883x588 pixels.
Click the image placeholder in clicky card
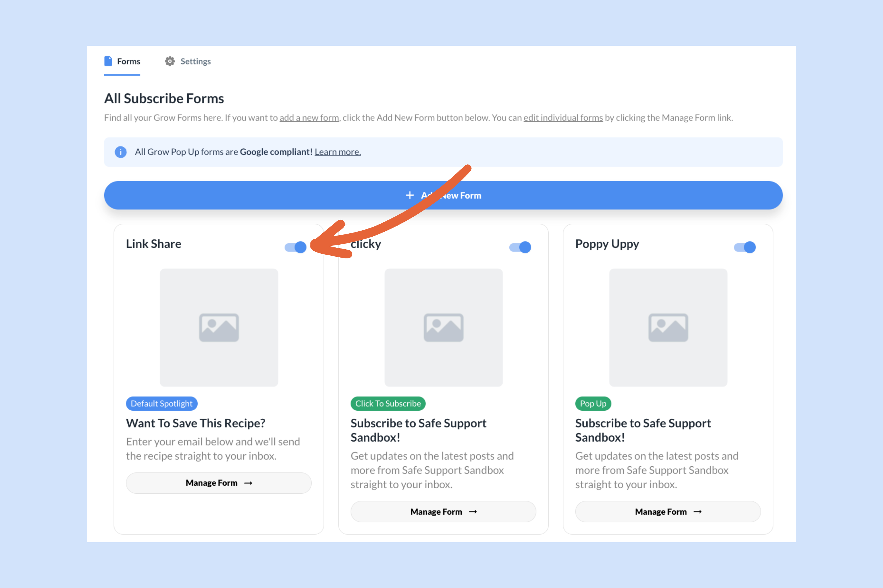coord(443,327)
